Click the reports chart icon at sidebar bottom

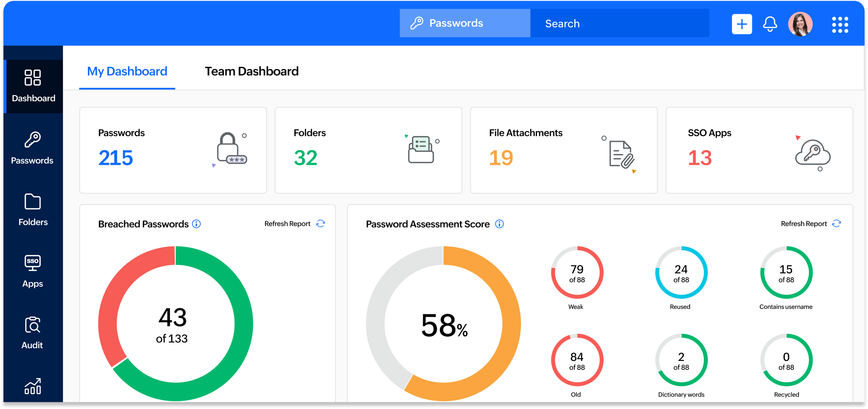click(33, 386)
